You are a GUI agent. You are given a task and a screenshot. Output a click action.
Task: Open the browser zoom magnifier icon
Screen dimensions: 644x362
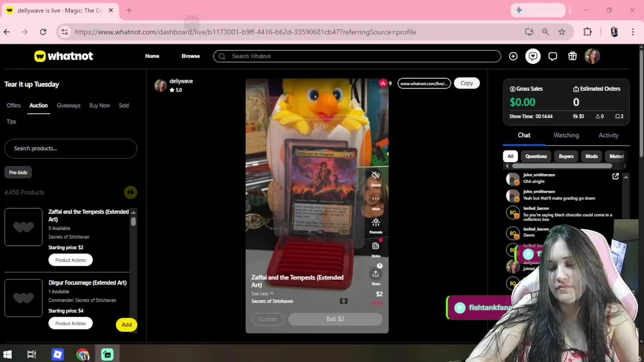coord(545,32)
